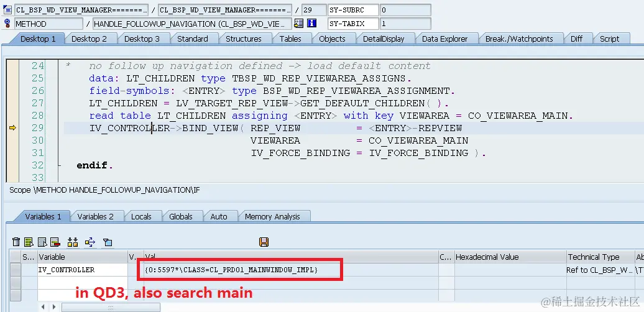
Task: Switch to Desktop 3 tab
Action: (x=142, y=39)
